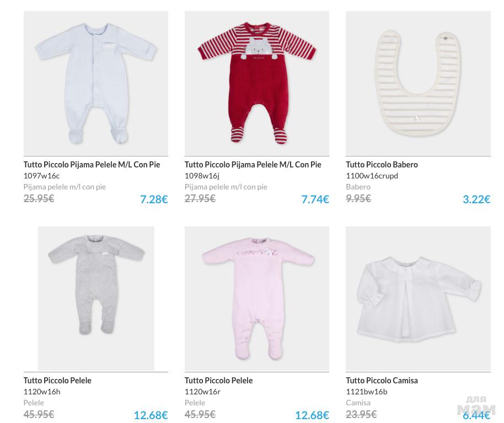Click the pajama title above code 1097w16c
The height and width of the screenshot is (423, 504).
(92, 165)
